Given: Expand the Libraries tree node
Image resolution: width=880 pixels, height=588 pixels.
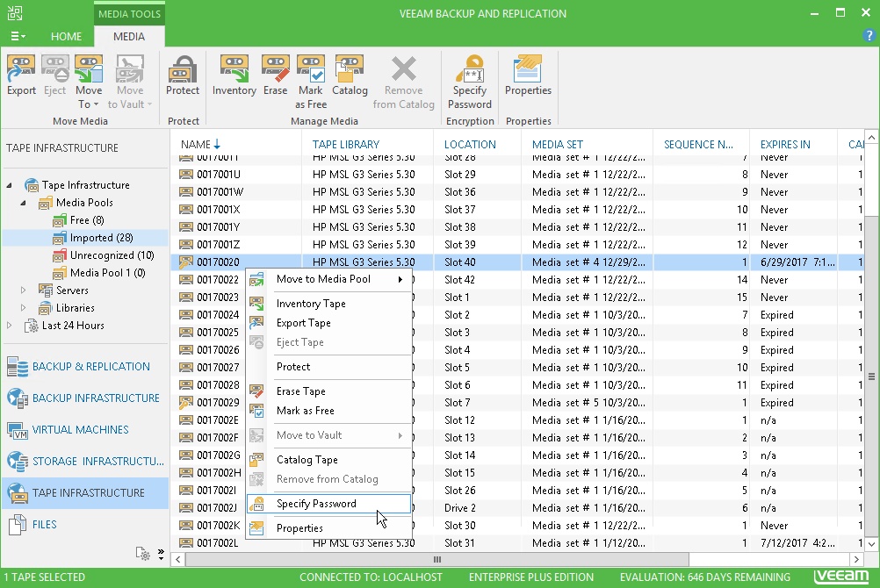Looking at the screenshot, I should tap(23, 307).
